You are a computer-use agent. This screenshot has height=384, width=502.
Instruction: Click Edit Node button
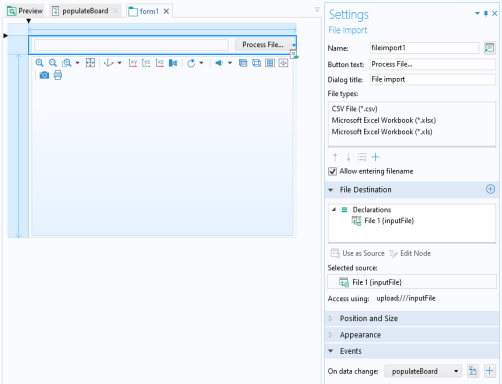tap(410, 253)
